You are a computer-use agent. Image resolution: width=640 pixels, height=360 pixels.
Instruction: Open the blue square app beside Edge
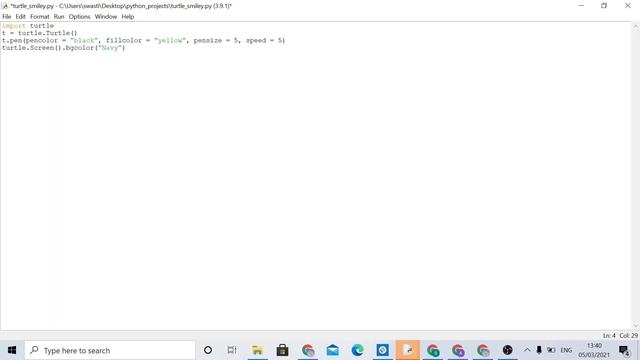(x=382, y=350)
